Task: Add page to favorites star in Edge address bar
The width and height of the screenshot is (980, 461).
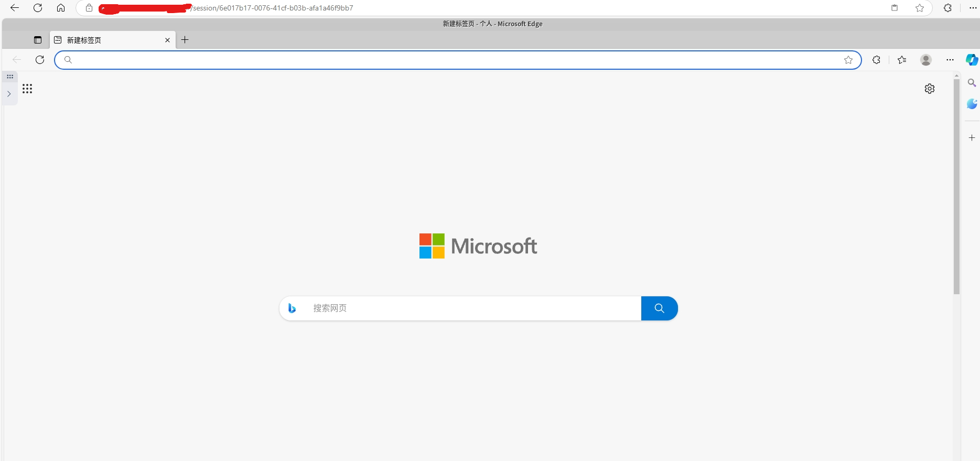Action: pos(848,60)
